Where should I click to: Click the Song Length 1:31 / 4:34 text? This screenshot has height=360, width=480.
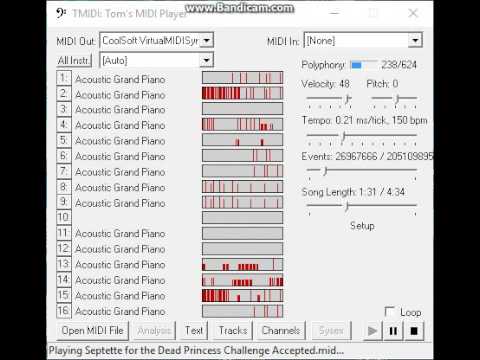tap(353, 192)
